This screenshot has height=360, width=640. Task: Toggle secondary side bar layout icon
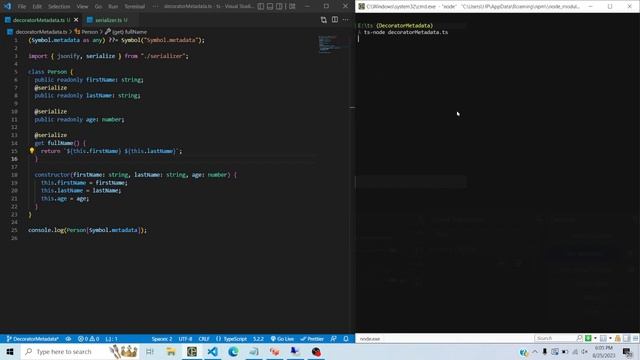coord(279,7)
